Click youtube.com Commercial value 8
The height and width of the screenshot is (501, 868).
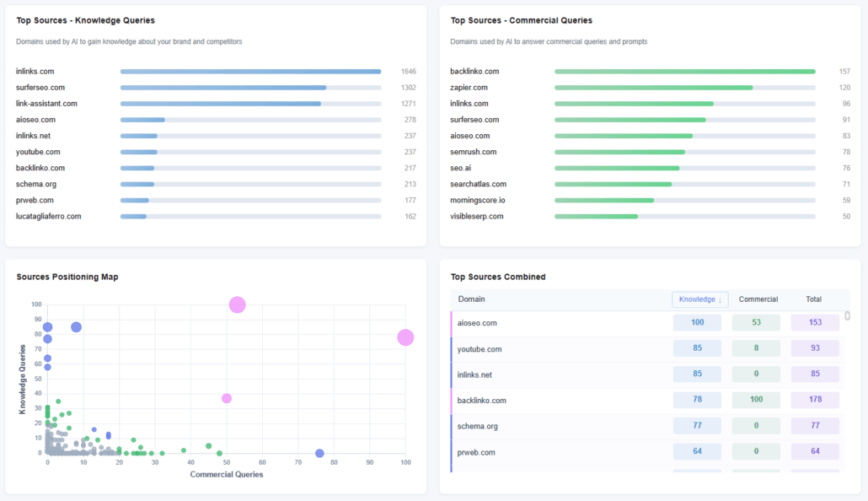point(756,348)
